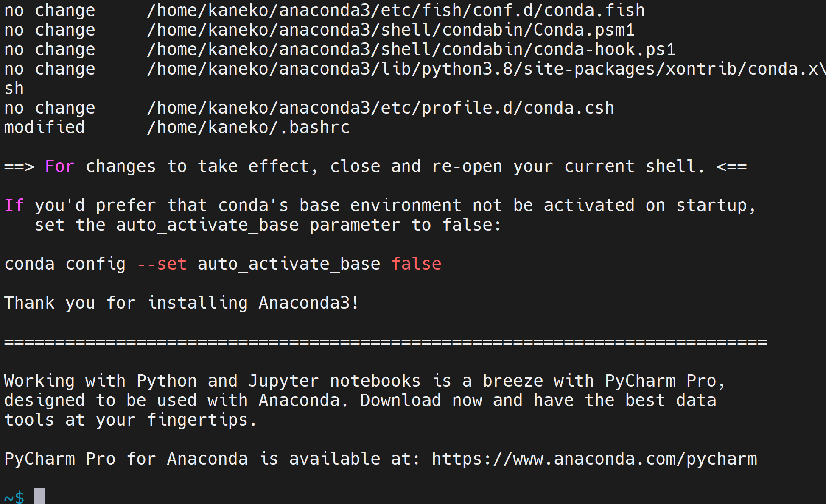The width and height of the screenshot is (826, 504).
Task: Click the ~$ shell prompt
Action: [14, 496]
